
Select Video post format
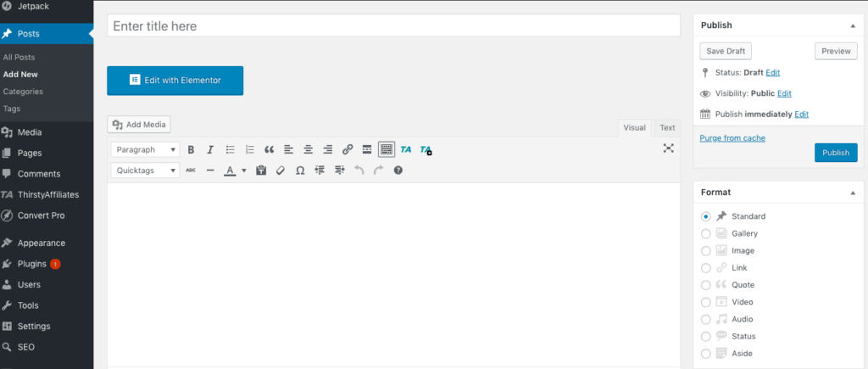[706, 303]
